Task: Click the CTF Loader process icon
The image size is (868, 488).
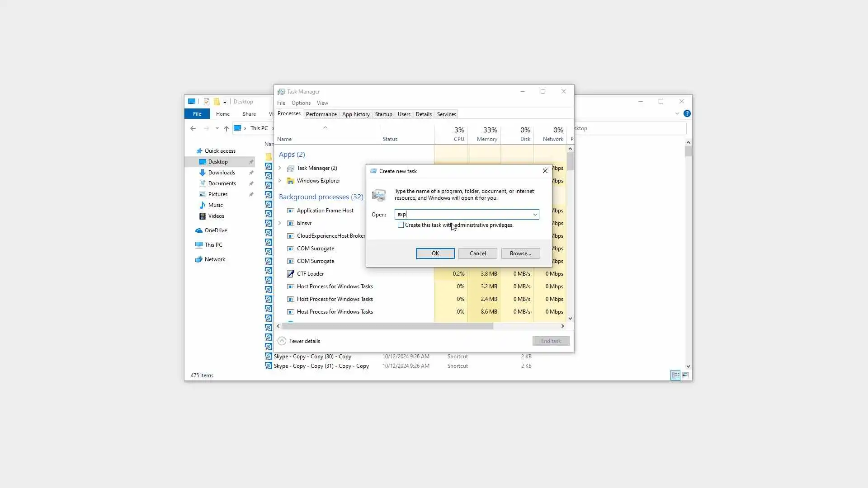Action: tap(291, 274)
